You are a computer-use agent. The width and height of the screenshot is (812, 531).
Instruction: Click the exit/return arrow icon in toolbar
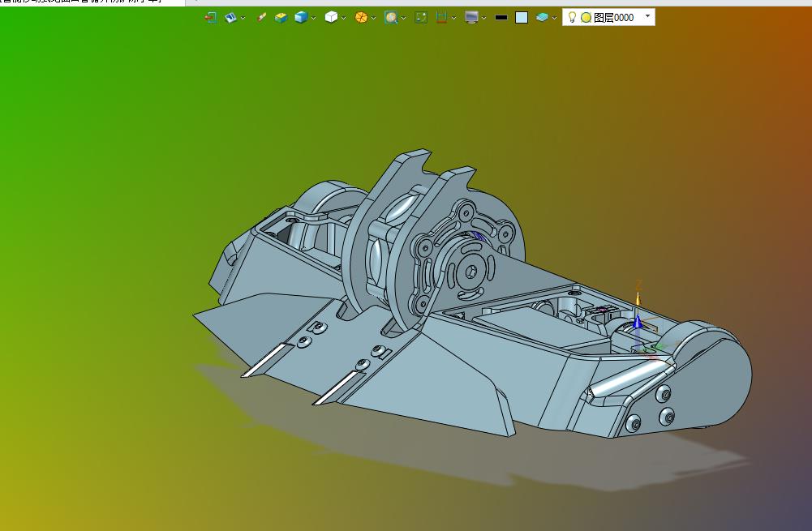pos(210,18)
